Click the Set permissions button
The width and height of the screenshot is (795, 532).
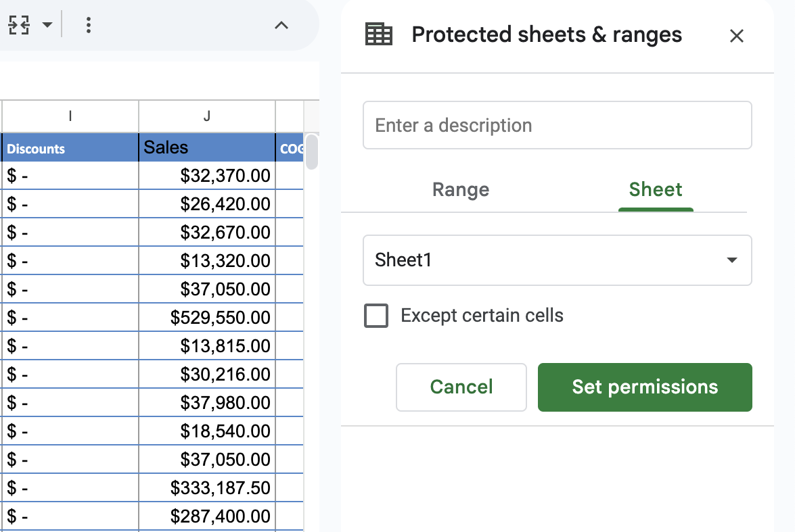click(645, 387)
